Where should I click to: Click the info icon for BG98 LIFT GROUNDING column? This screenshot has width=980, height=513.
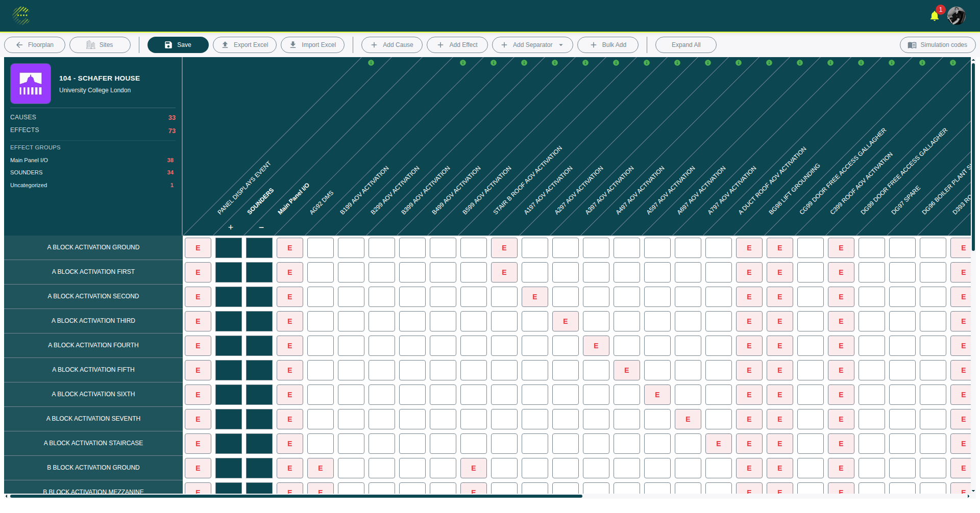click(922, 63)
